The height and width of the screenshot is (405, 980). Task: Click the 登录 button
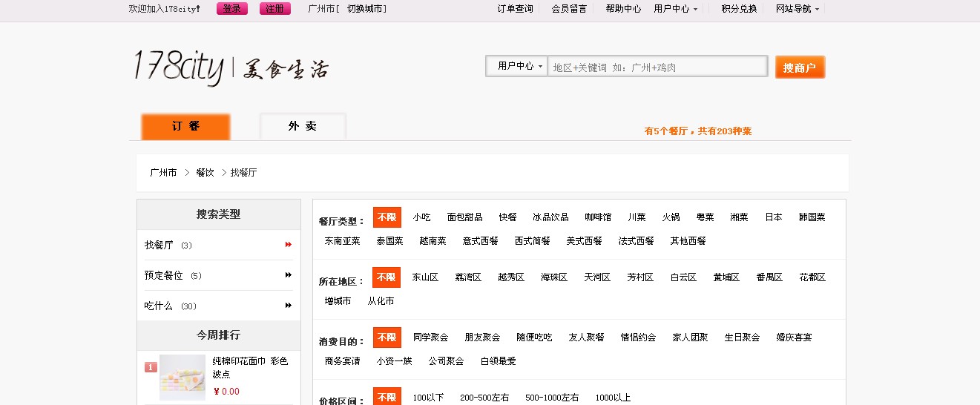tap(232, 9)
